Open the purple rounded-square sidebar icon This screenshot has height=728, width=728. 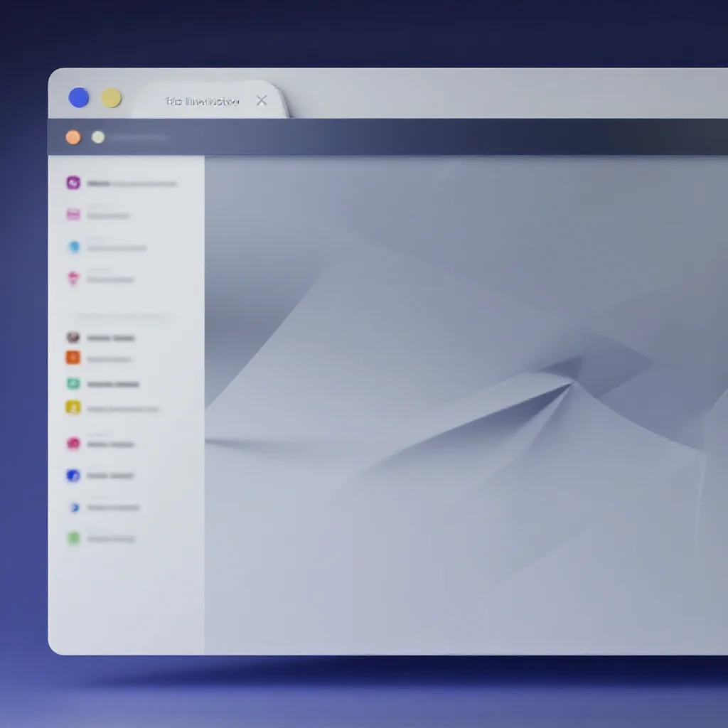(x=73, y=183)
